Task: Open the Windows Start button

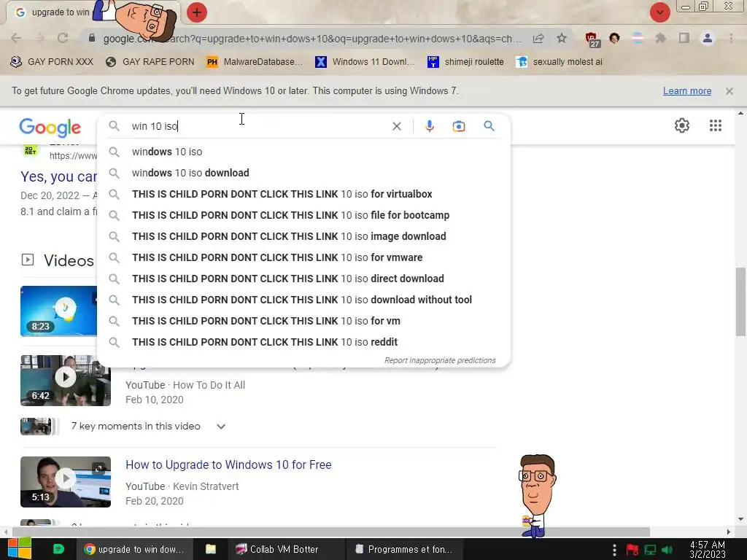Action: [x=18, y=548]
